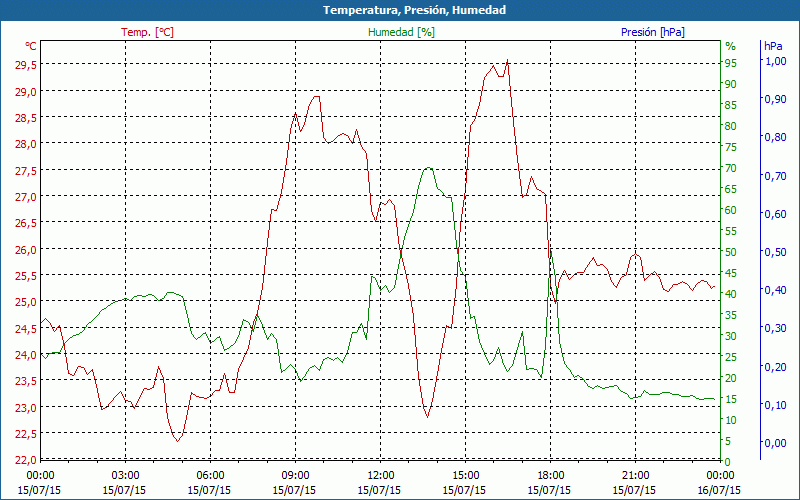Click the 20 humidity axis value
This screenshot has height=500, width=800.
(x=731, y=378)
